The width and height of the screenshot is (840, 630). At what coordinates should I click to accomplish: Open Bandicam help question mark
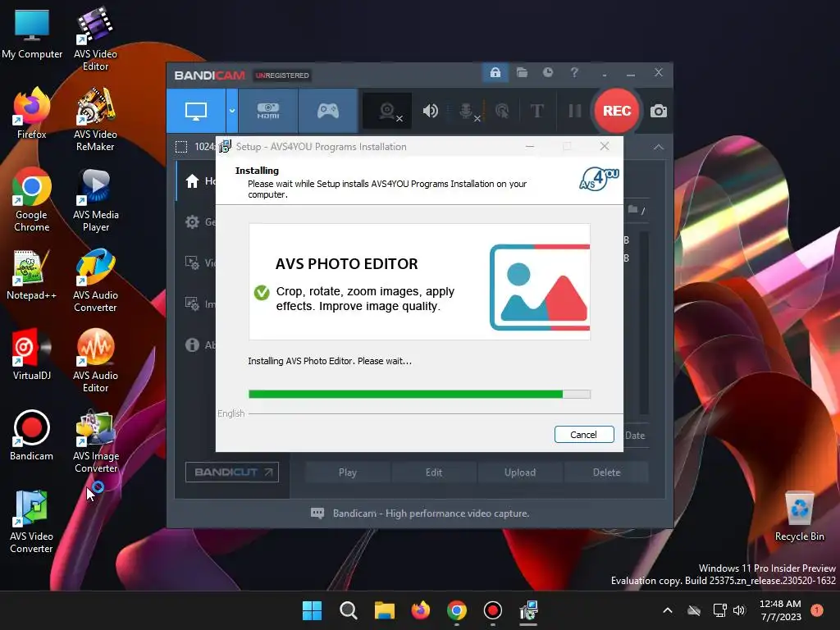point(574,72)
